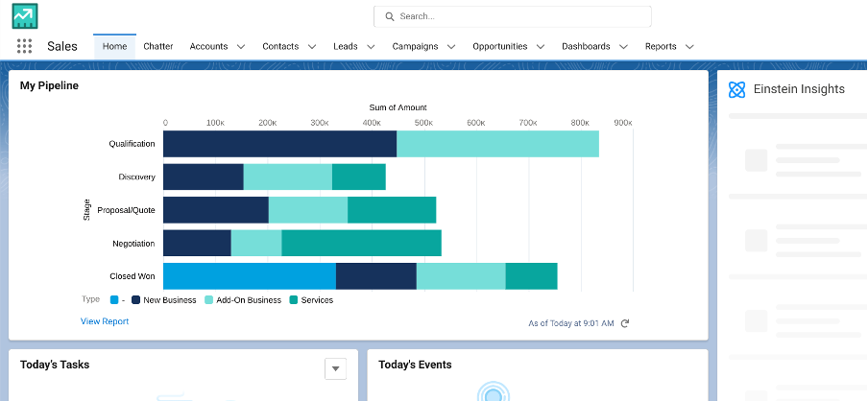Click the Today's Events target icon
Screen dimensions: 868x401
point(493,392)
